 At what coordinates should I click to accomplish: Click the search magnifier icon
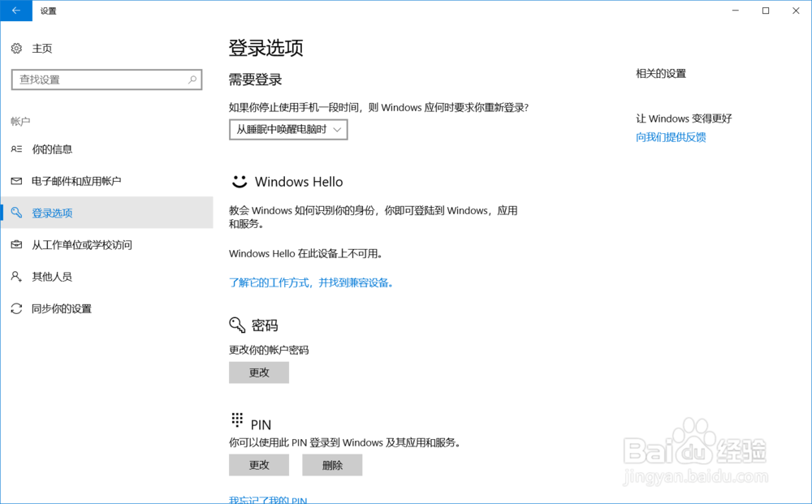[192, 80]
